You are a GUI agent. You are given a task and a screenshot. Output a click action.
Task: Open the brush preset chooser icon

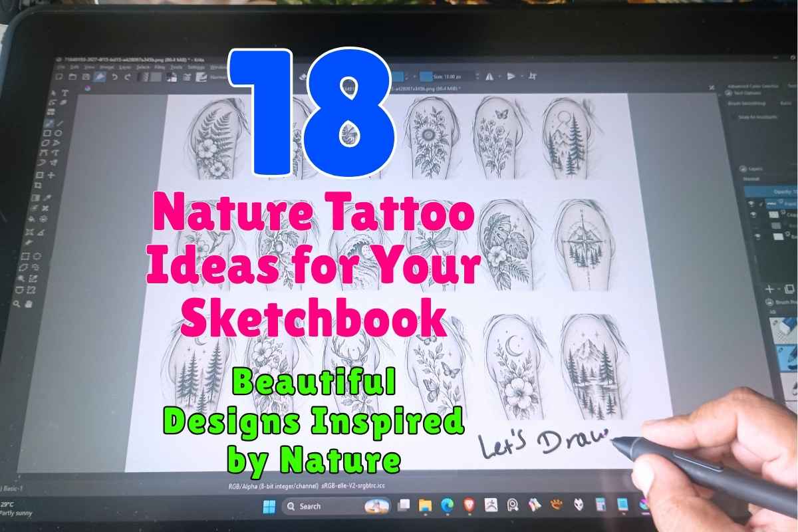[x=201, y=76]
